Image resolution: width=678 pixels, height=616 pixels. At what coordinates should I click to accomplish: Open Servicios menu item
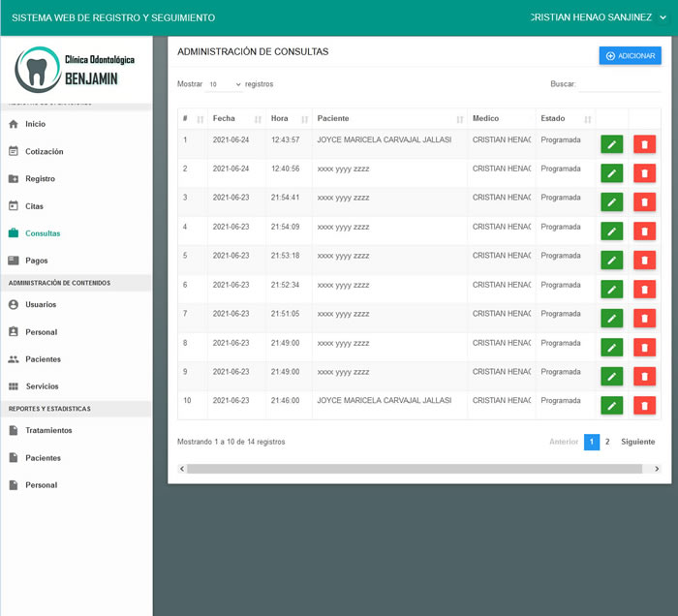42,386
